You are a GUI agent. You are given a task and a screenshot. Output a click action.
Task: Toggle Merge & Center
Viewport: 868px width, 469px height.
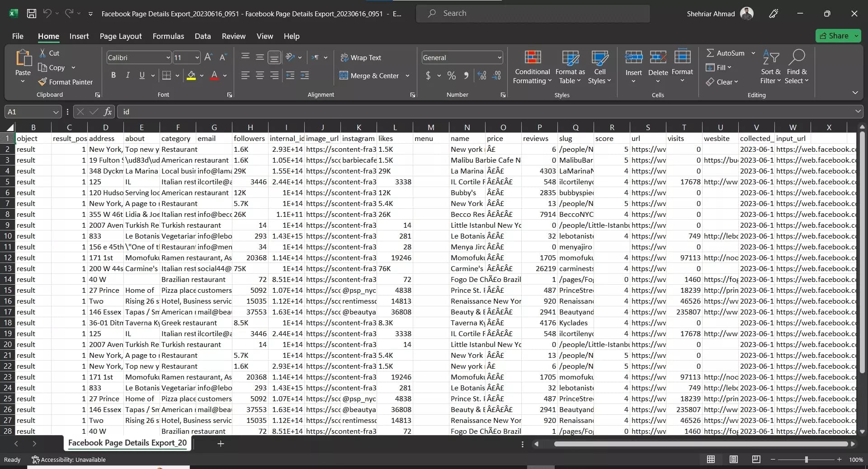point(369,75)
